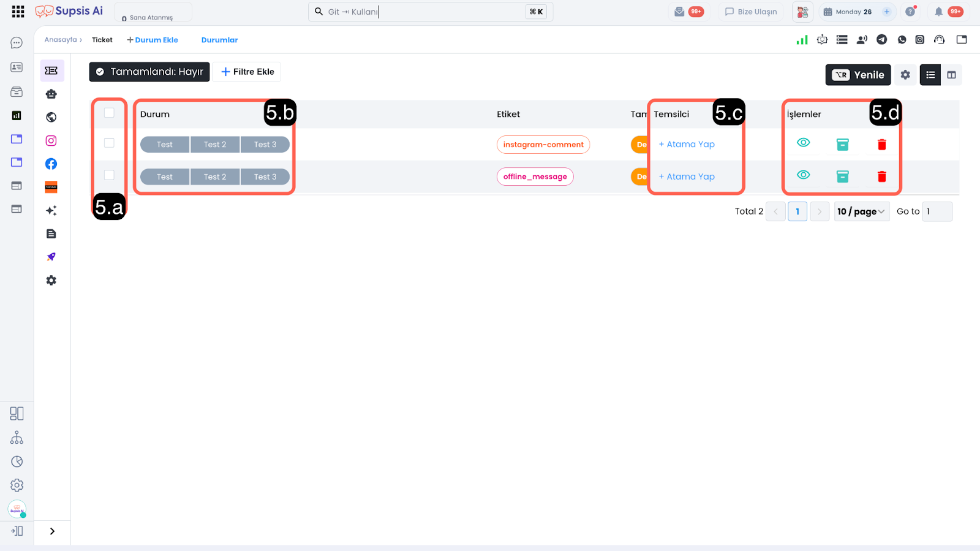The image size is (980, 551).
Task: Delete the instagram-comment ticket with trash icon
Action: coord(881,145)
